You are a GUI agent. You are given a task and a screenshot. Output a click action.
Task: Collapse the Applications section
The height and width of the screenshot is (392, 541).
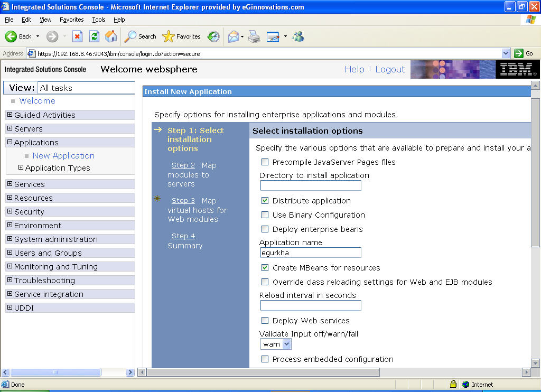[x=10, y=142]
